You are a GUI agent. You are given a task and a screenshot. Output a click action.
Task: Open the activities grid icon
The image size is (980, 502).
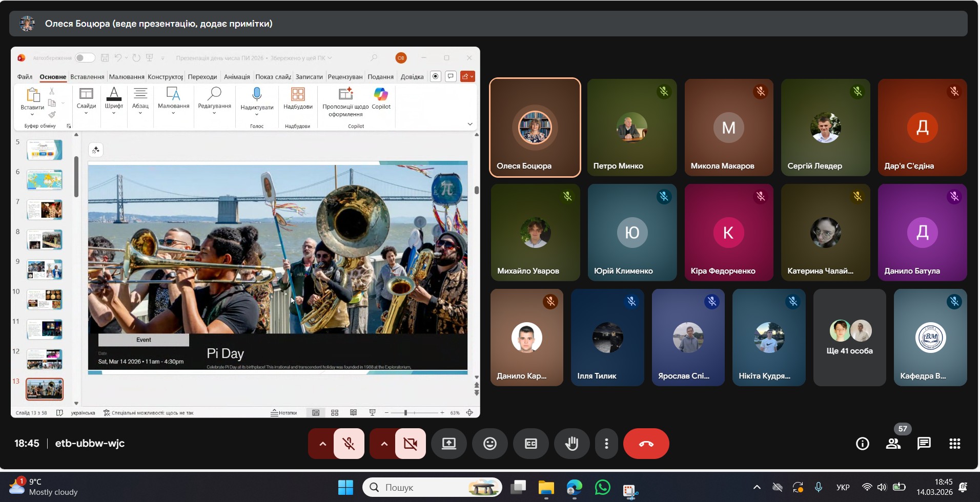pyautogui.click(x=954, y=444)
